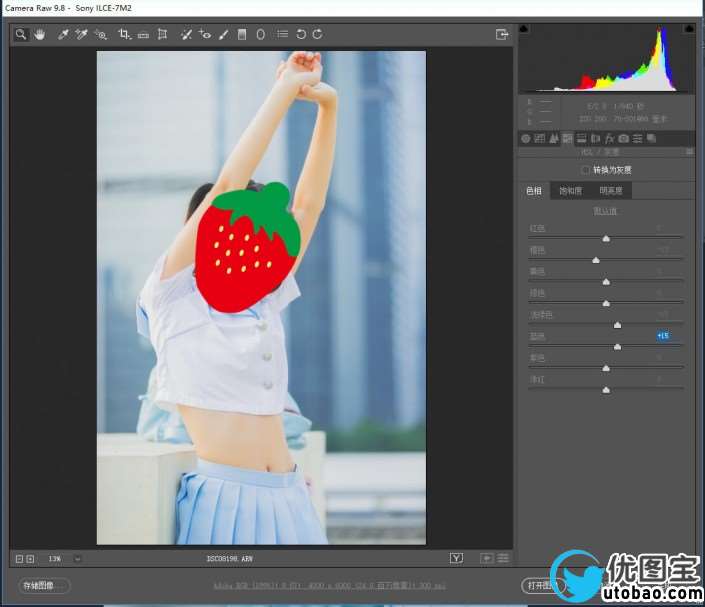Open the Tone Curve panel icon

tap(540, 138)
